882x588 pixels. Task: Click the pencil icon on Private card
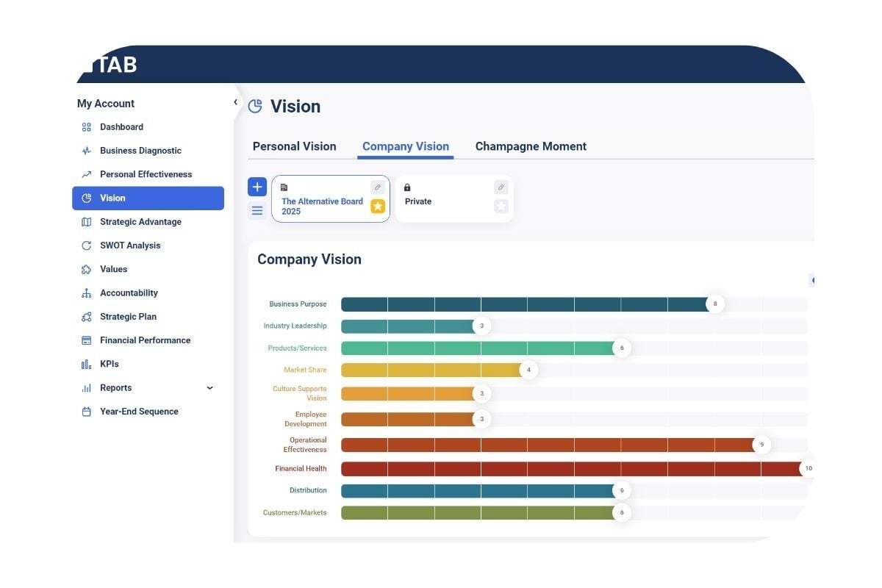[501, 187]
